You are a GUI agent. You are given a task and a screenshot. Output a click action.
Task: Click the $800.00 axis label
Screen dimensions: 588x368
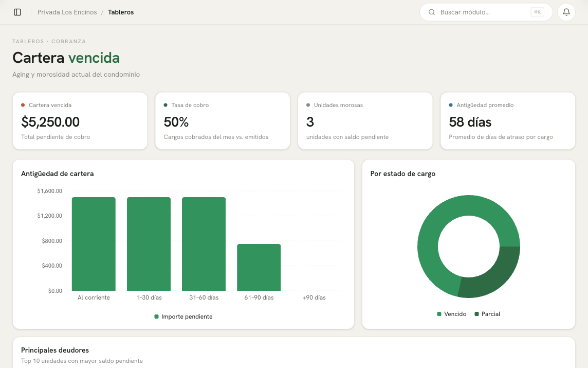click(52, 241)
